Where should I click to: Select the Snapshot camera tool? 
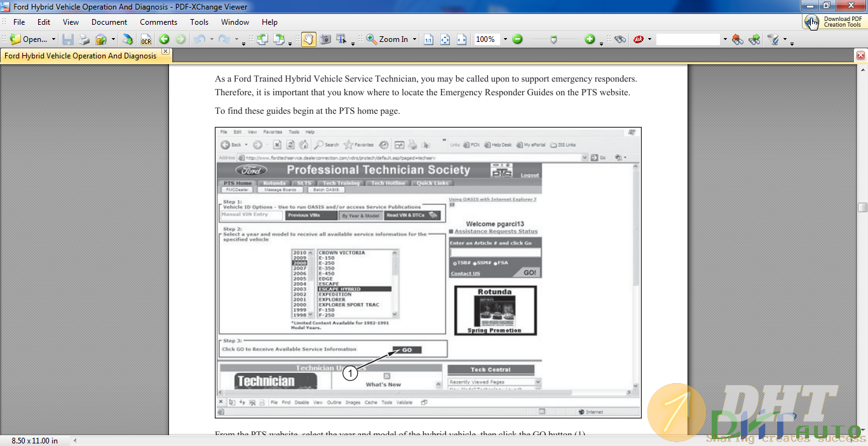[x=325, y=39]
